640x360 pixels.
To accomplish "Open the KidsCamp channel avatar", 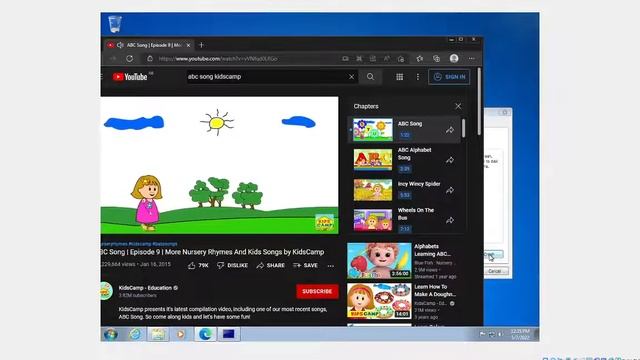I will pyautogui.click(x=106, y=291).
